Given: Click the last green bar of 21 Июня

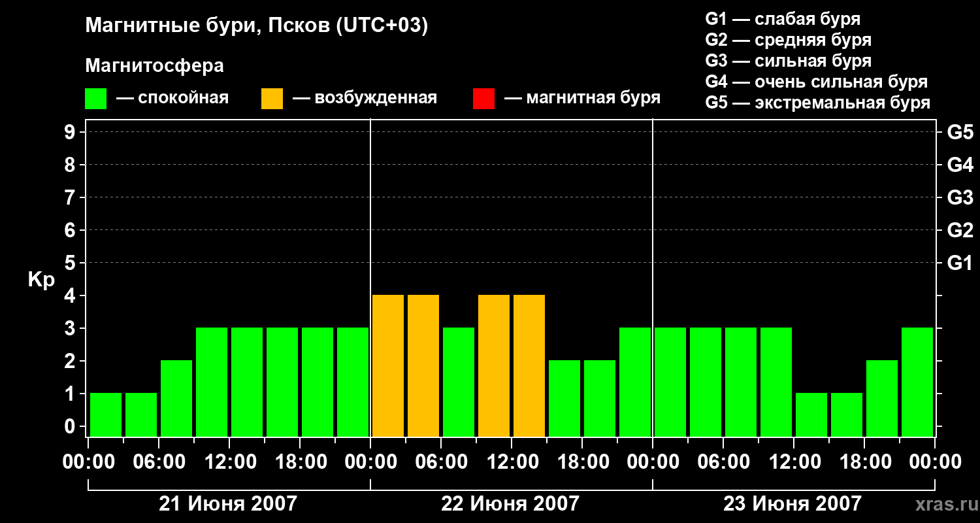Looking at the screenshot, I should pos(353,382).
